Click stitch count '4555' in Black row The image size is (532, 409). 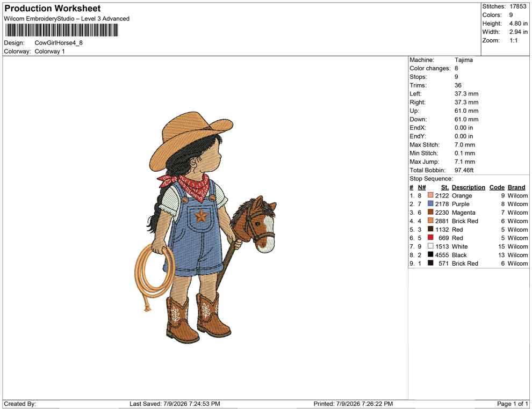tap(442, 255)
